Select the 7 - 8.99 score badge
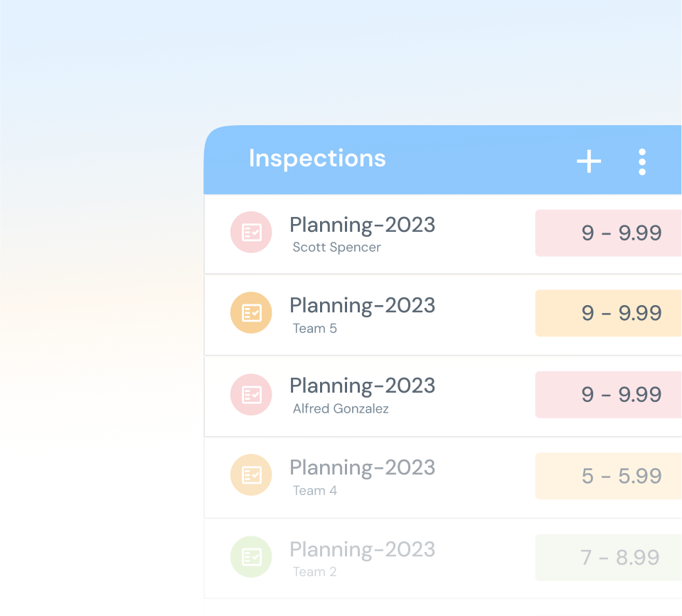This screenshot has height=616, width=682. (609, 558)
